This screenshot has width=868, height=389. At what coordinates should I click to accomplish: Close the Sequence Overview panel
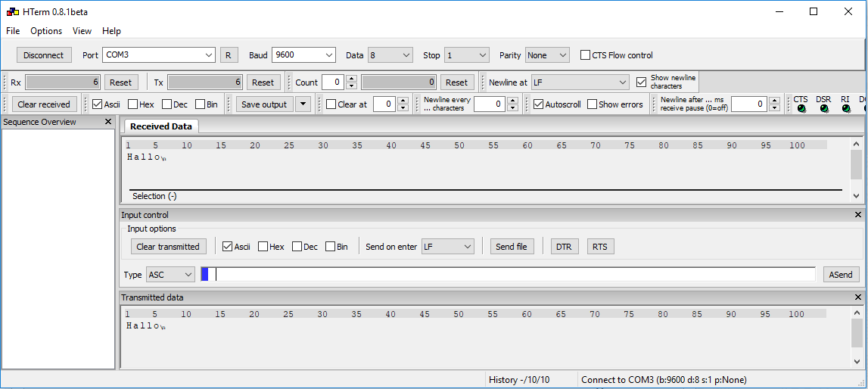tap(108, 122)
